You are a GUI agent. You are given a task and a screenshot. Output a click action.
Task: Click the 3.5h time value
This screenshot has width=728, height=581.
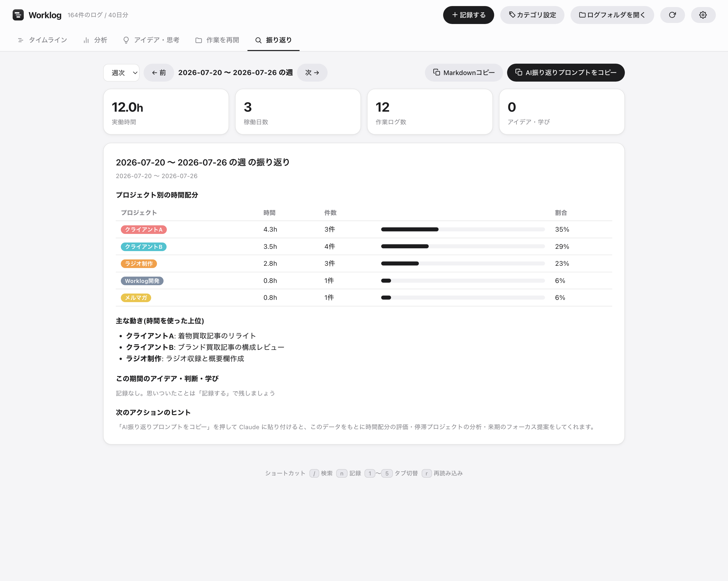[x=270, y=247]
